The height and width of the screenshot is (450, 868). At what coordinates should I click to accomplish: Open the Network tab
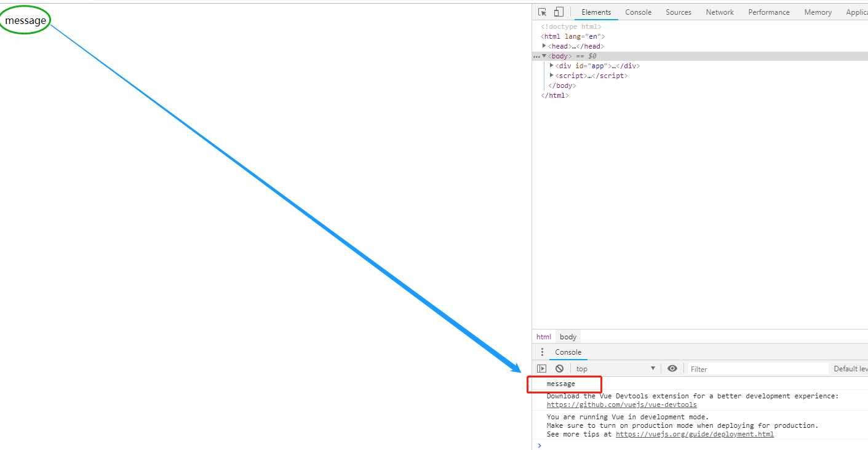click(x=720, y=12)
